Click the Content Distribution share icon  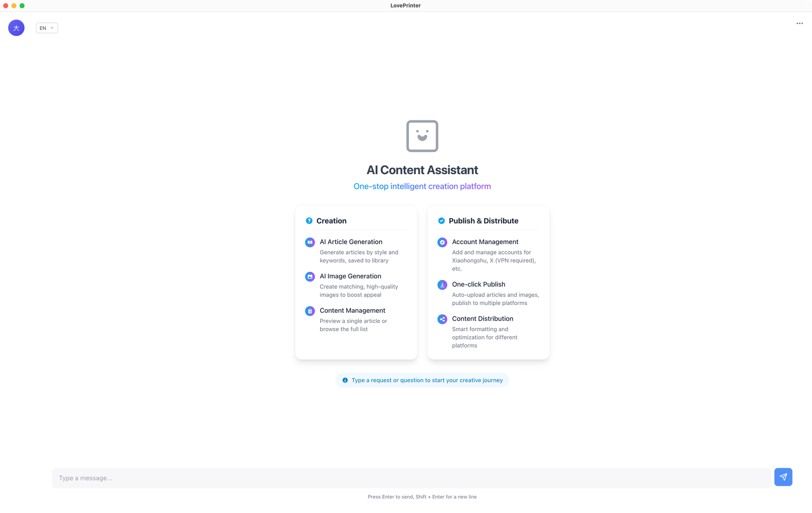tap(442, 319)
